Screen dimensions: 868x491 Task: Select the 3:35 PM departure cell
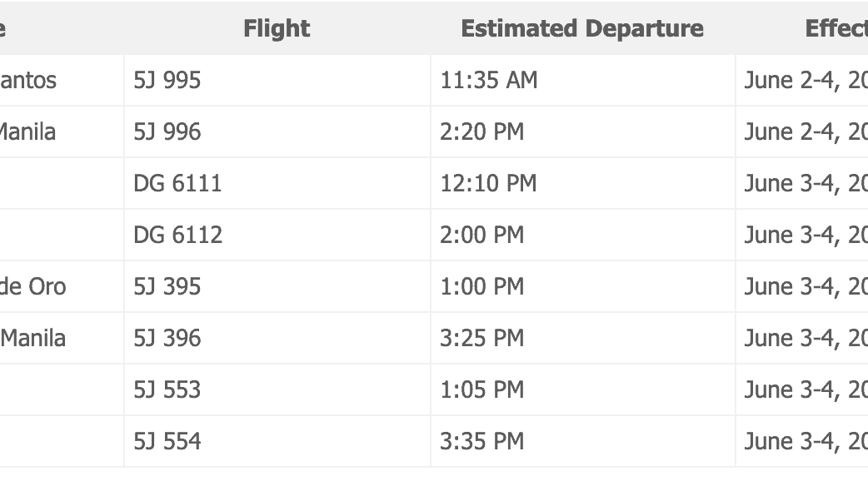tap(482, 442)
